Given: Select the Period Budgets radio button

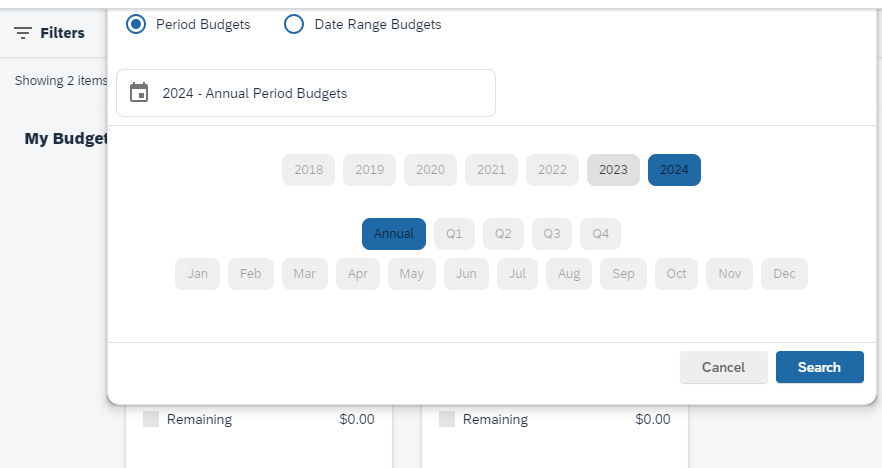Looking at the screenshot, I should (136, 24).
